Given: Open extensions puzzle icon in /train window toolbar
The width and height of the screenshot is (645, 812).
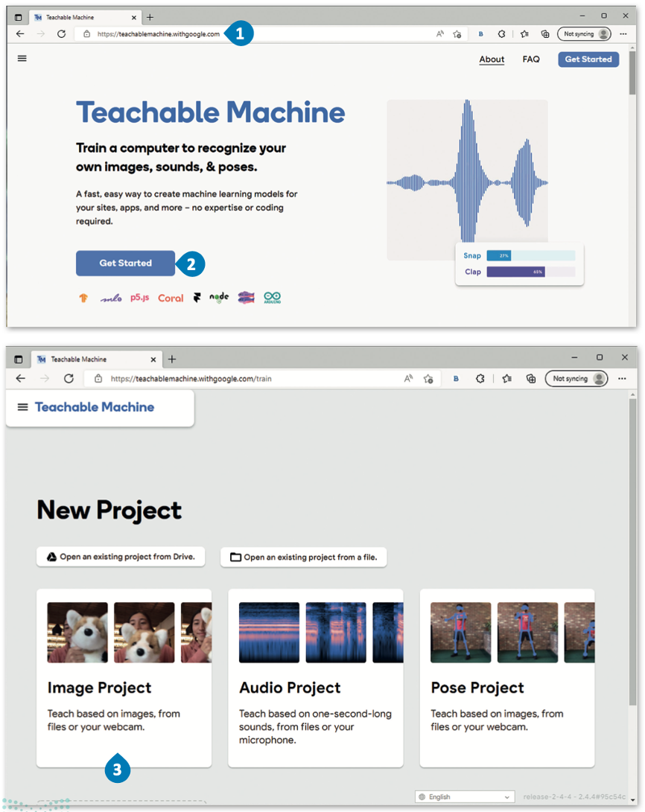Looking at the screenshot, I should [480, 379].
